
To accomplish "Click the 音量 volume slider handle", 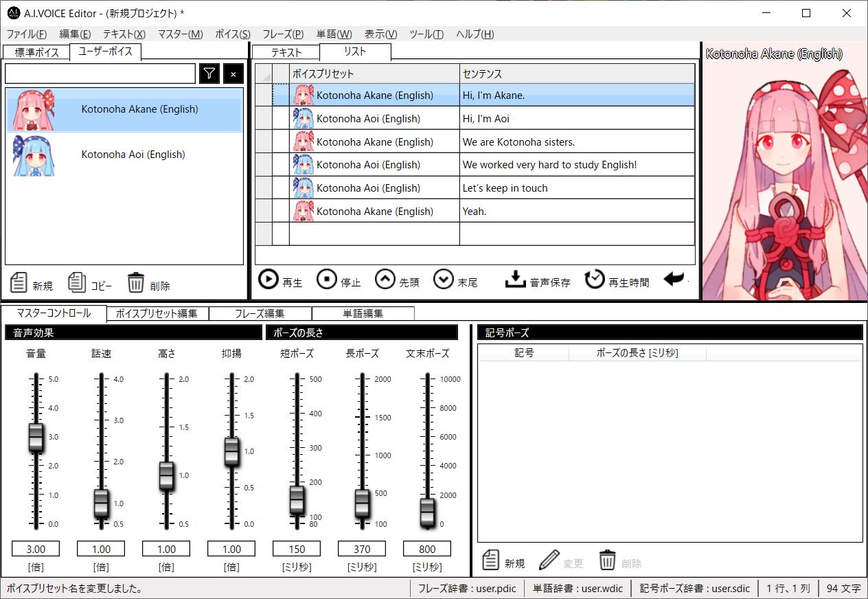I will tap(36, 438).
